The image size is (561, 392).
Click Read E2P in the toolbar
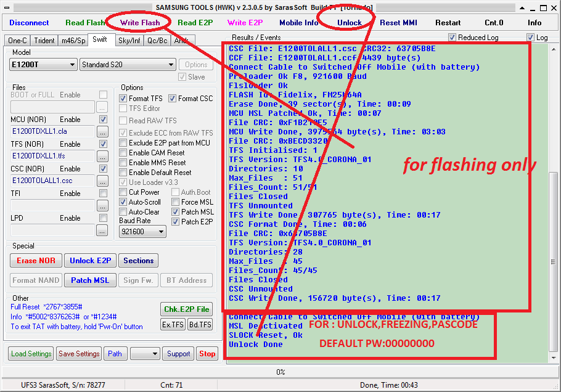coord(195,23)
